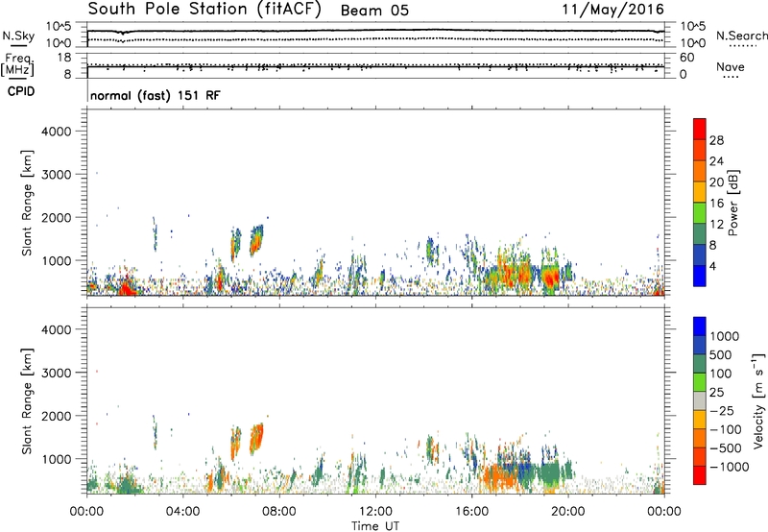Click the '16:00' time tick label
768x532 pixels.
tap(471, 512)
